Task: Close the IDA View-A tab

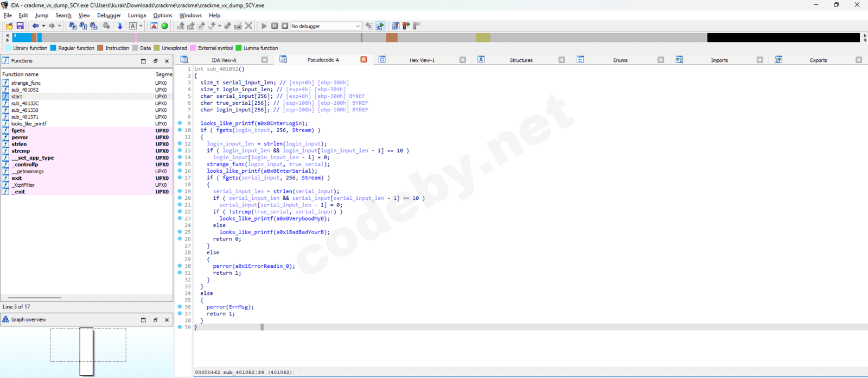Action: pyautogui.click(x=265, y=60)
